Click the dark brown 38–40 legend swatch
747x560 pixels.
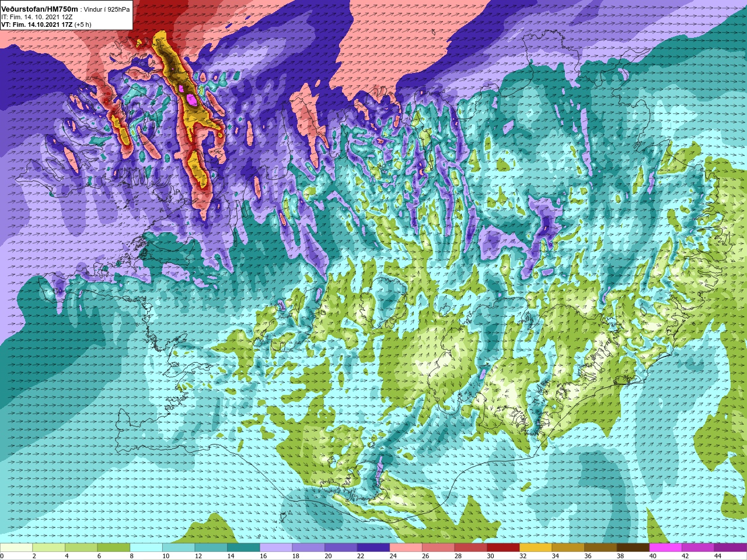click(x=633, y=548)
